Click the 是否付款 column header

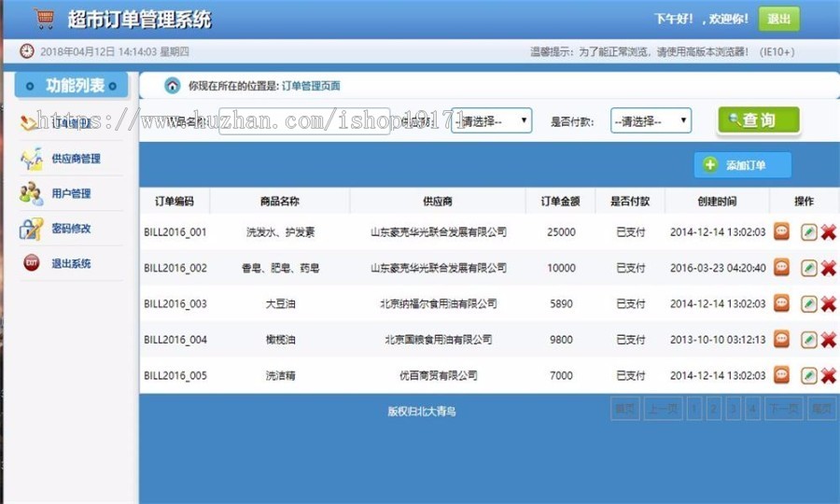(630, 202)
